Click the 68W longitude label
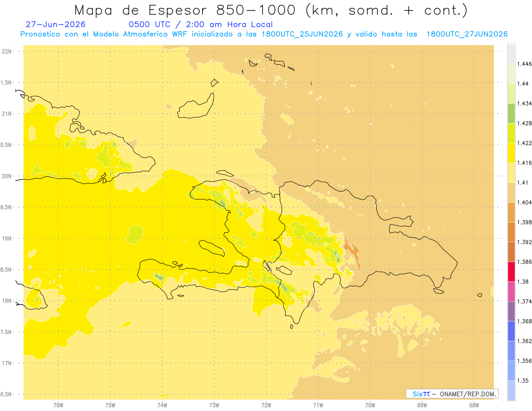 point(474,405)
